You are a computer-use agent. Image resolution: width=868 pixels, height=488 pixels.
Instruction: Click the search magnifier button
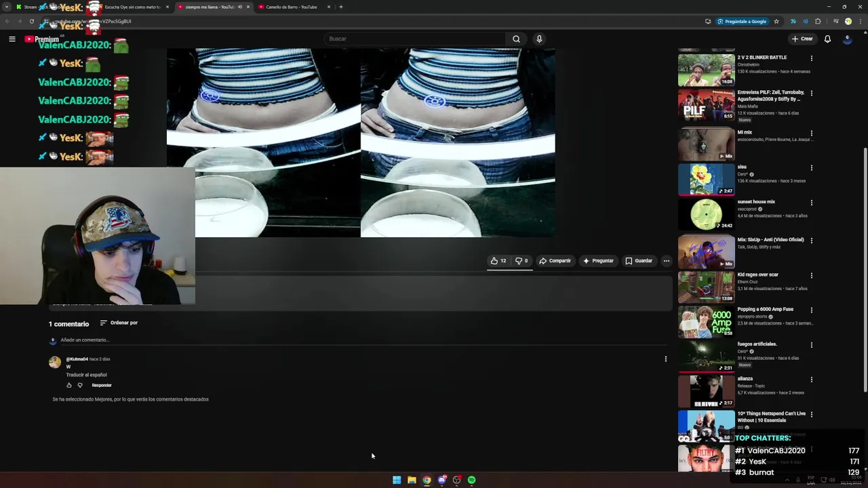click(x=516, y=39)
